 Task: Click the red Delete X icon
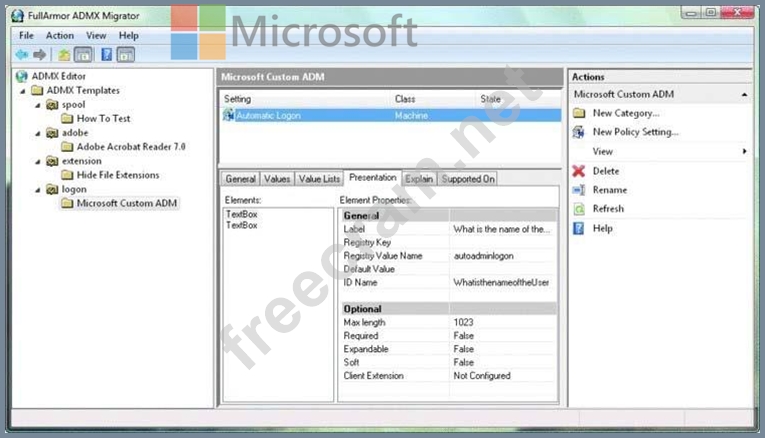[x=579, y=171]
